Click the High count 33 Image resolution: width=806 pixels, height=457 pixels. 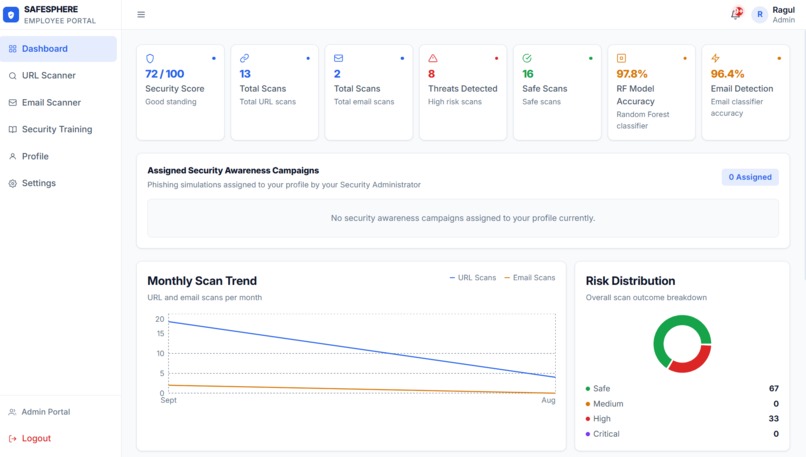click(774, 419)
